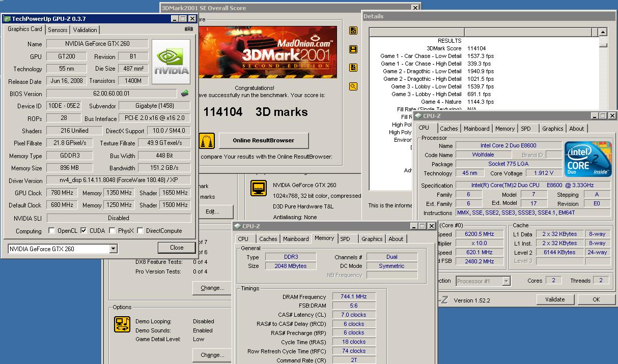Screen dimensions: 618x364
Task: Click the top icon beside the 3DMark banner
Action: 353,31
